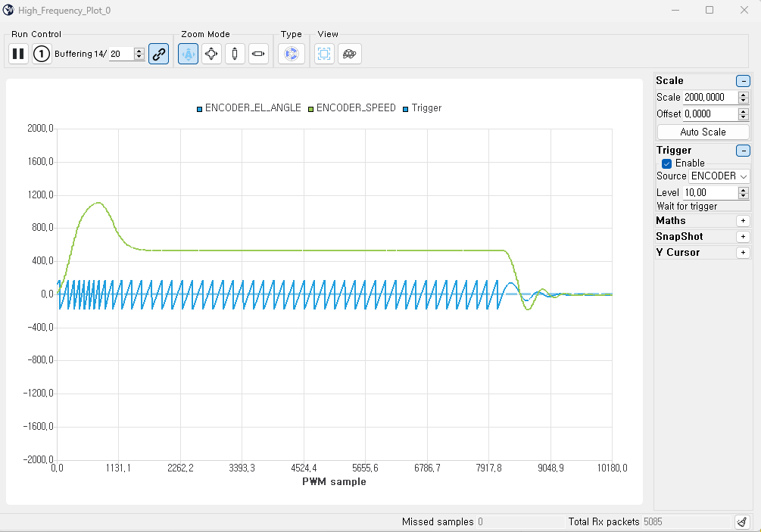Expand the Maths section
The width and height of the screenshot is (761, 532).
click(743, 220)
